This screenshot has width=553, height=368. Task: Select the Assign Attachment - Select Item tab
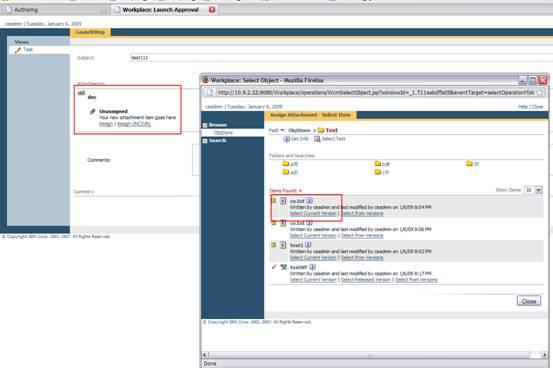(310, 115)
